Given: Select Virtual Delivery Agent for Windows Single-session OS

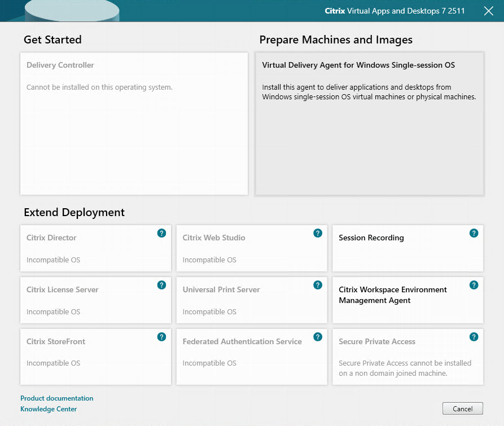Looking at the screenshot, I should coord(369,124).
